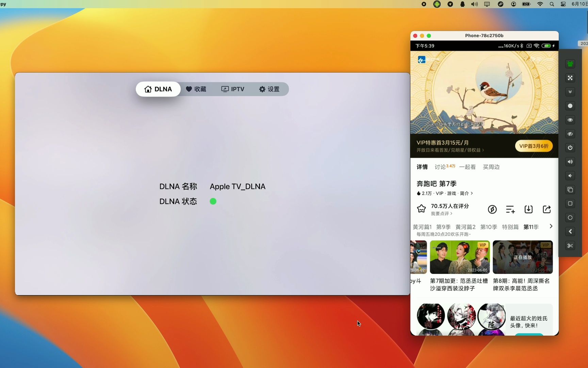588x368 pixels.
Task: Click the copy-layers icon in phone toolbar
Action: pos(570,189)
